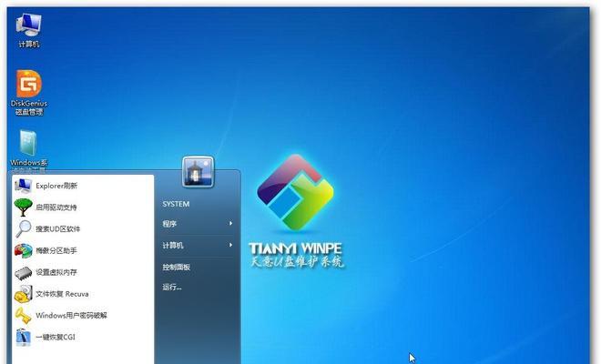Screen dimensions: 601x364
Task: Run 一键恢复CGI tool
Action: 83,338
